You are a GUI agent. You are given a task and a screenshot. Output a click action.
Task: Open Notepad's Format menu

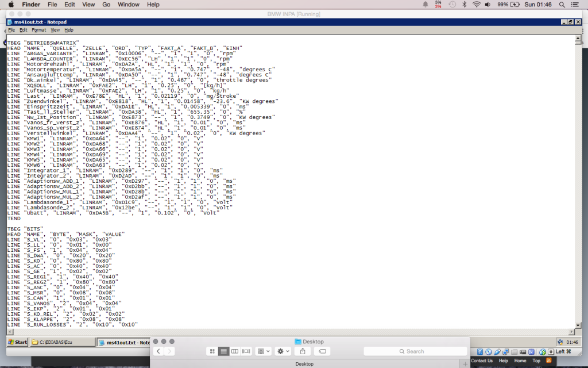[39, 30]
